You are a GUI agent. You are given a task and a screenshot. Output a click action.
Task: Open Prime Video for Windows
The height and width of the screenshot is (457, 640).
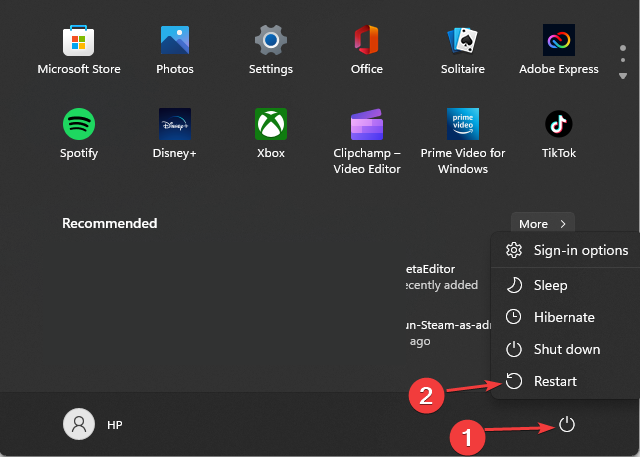coord(462,142)
